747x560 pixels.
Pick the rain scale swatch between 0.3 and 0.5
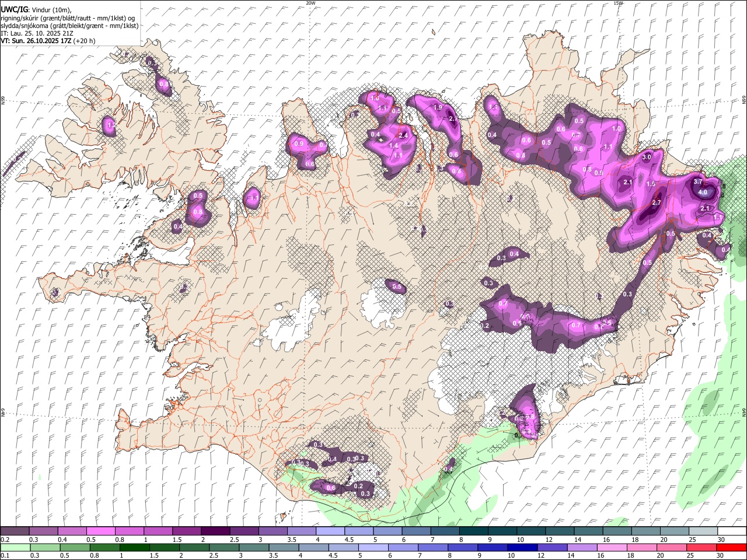coord(44,547)
